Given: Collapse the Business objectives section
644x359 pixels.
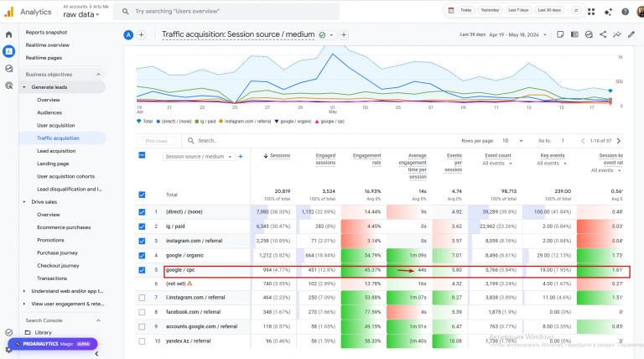Looking at the screenshot, I should (98, 75).
